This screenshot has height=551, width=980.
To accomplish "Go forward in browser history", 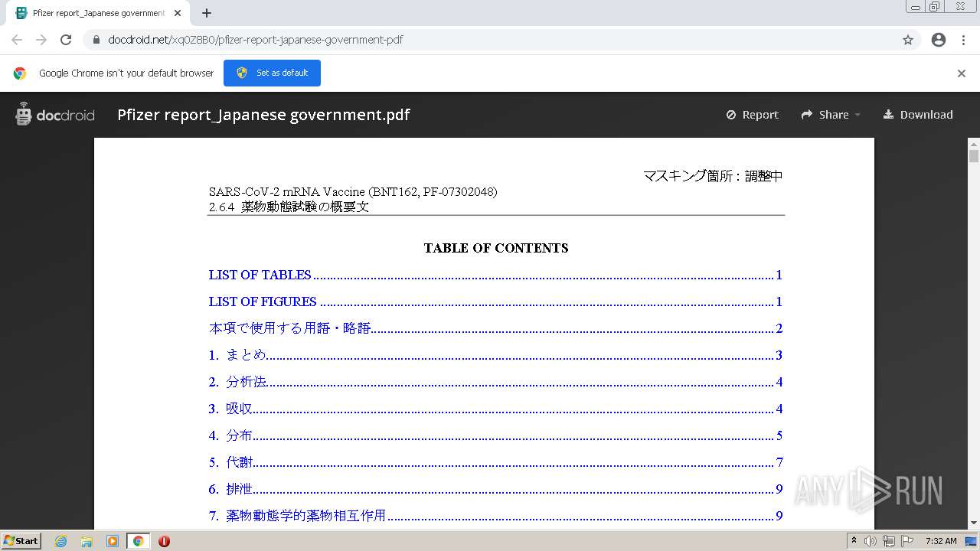I will coord(41,40).
